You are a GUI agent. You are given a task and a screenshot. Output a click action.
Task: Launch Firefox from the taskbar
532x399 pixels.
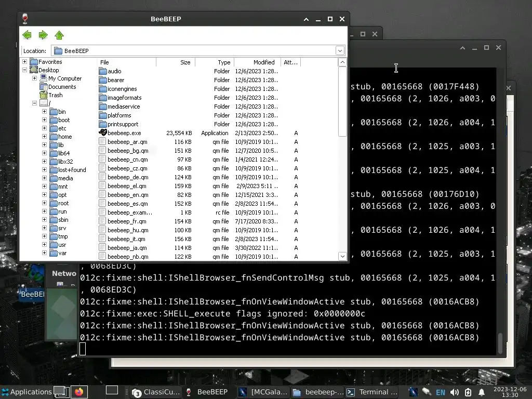79,392
